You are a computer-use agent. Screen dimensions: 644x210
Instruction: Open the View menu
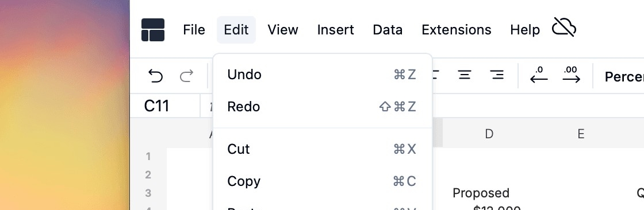pyautogui.click(x=282, y=29)
